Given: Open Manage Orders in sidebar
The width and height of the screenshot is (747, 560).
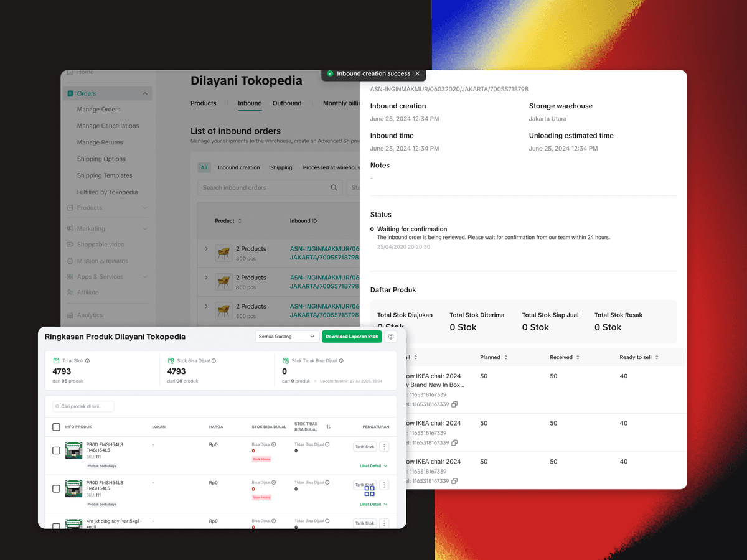Looking at the screenshot, I should pos(98,110).
